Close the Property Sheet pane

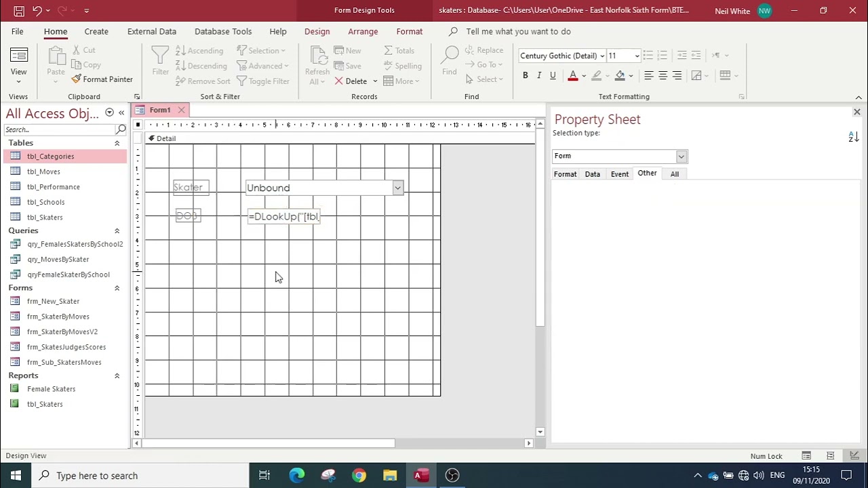(857, 112)
